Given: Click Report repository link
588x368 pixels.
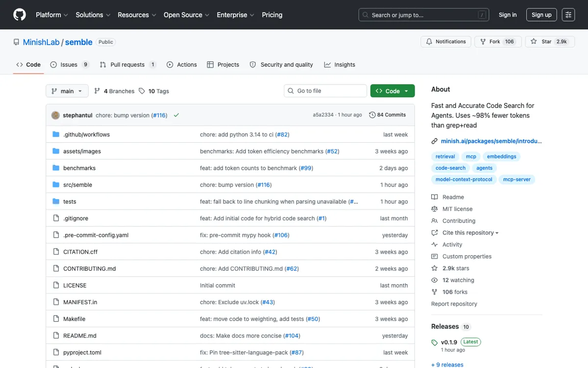Looking at the screenshot, I should click(x=454, y=304).
